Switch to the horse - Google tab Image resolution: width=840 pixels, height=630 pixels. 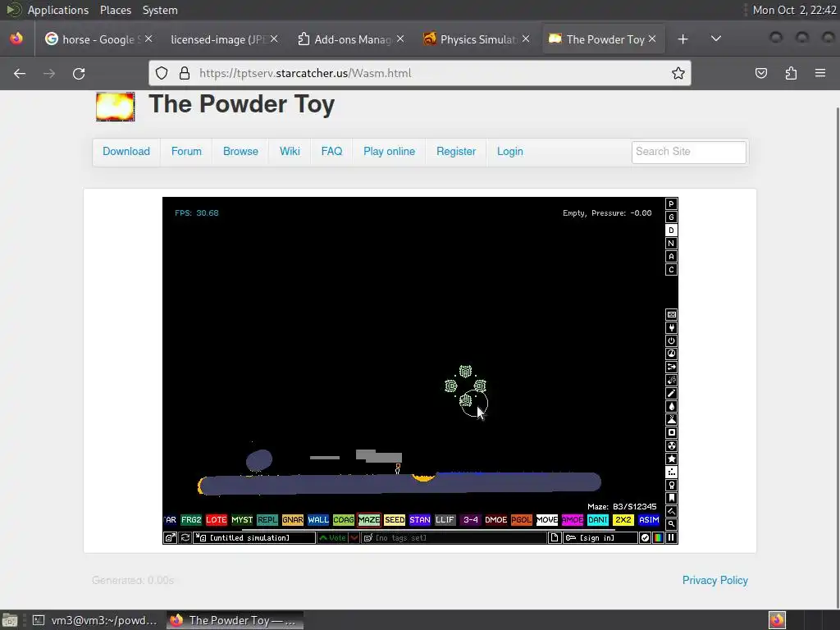coord(98,39)
